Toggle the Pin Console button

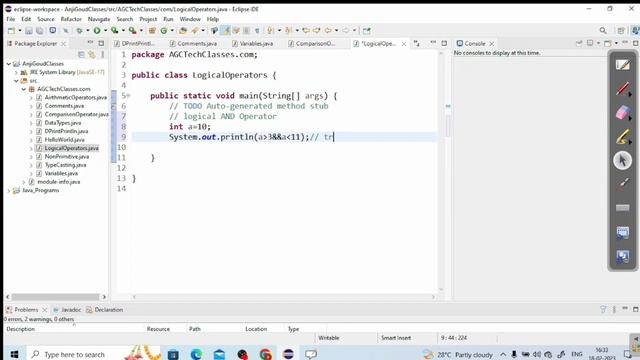point(579,43)
